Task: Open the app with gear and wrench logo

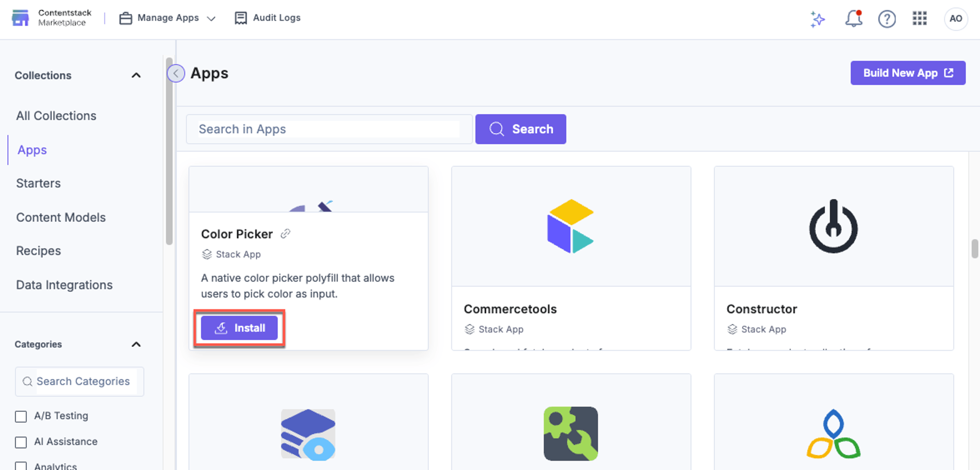Action: [x=571, y=434]
